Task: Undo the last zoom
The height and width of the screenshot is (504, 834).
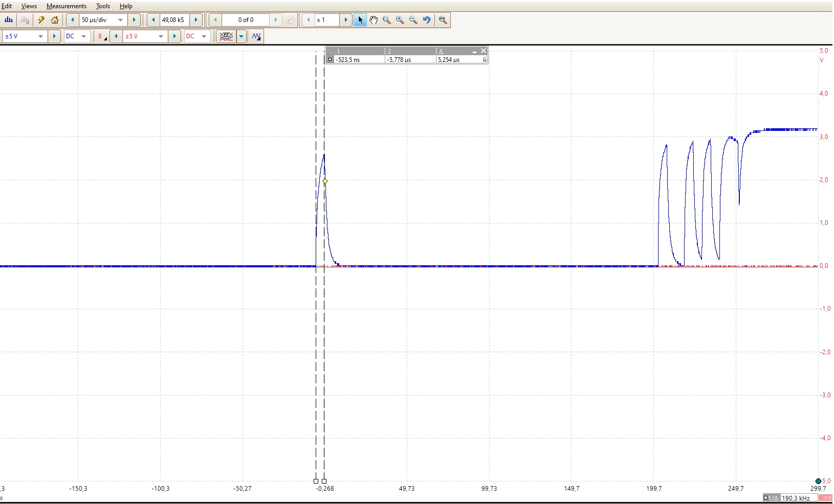Action: [x=427, y=20]
